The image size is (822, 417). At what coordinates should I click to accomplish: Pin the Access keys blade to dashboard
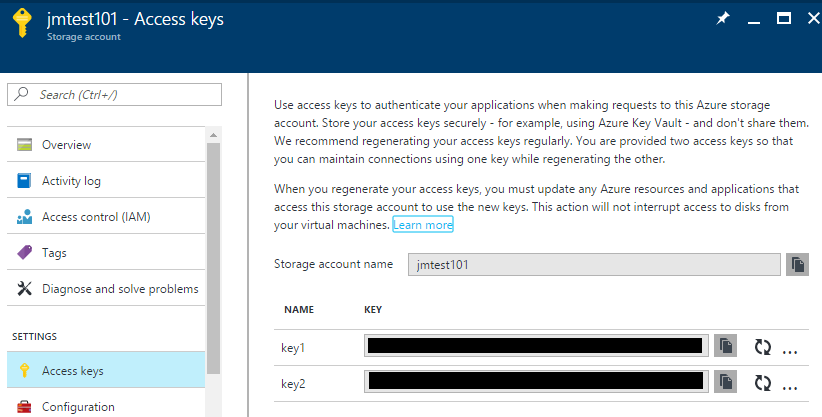pos(723,18)
